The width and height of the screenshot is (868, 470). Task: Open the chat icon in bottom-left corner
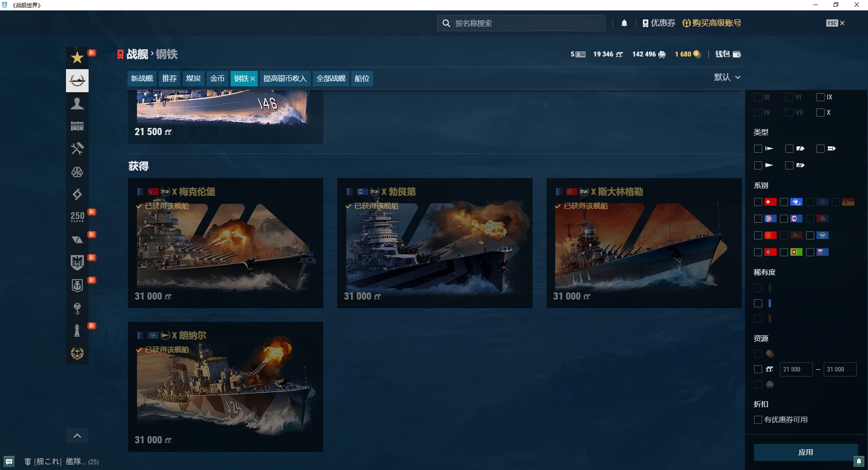click(9, 461)
